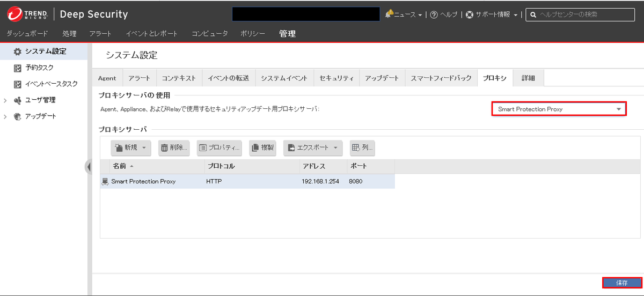
Task: Open Event-Based Tasks (イベントベースタスク) in sidebar
Action: point(51,84)
